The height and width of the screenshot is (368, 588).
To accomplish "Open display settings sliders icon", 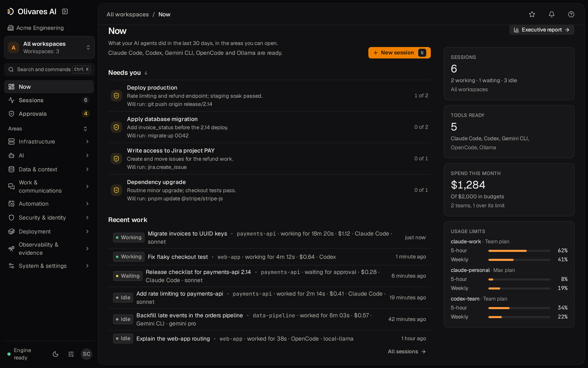I will [x=71, y=354].
